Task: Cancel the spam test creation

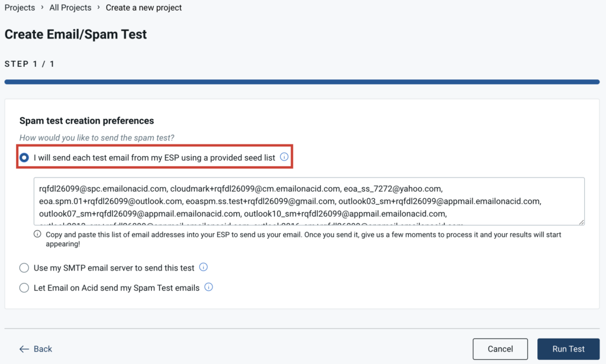Action: (500, 349)
